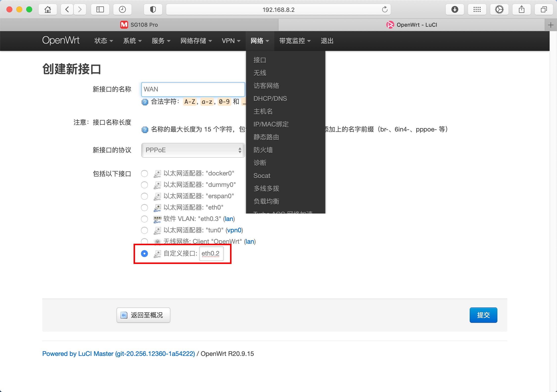Expand the 带宽监控 menu
The height and width of the screenshot is (392, 557).
click(x=294, y=41)
